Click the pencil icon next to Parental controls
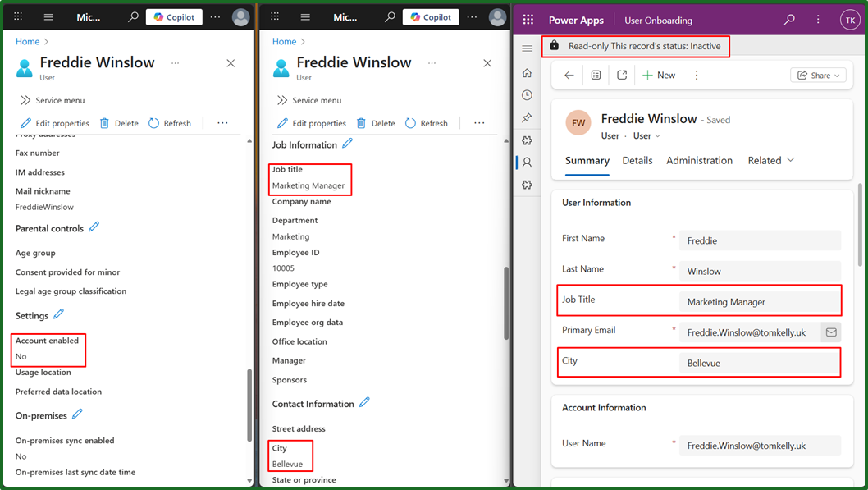The image size is (868, 490). [94, 227]
